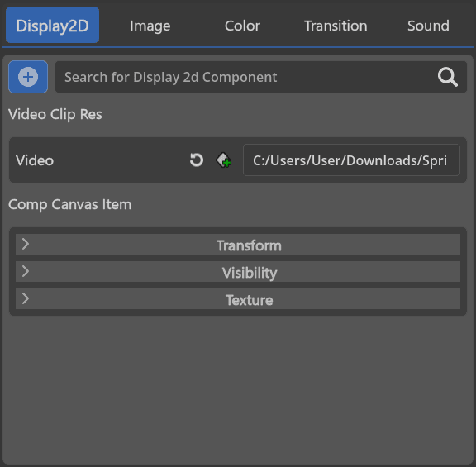The width and height of the screenshot is (476, 467).
Task: Click the chevron arrow beside Transform
Action: click(x=26, y=244)
